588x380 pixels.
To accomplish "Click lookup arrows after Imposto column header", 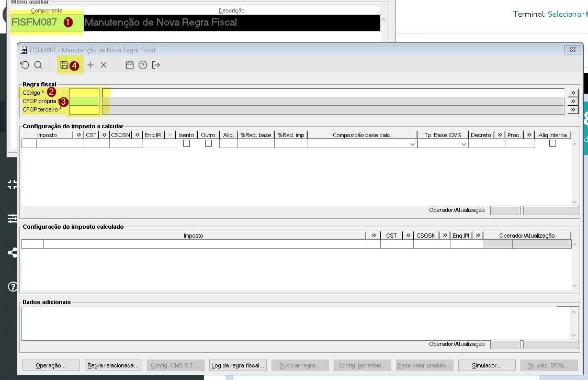I will click(78, 135).
